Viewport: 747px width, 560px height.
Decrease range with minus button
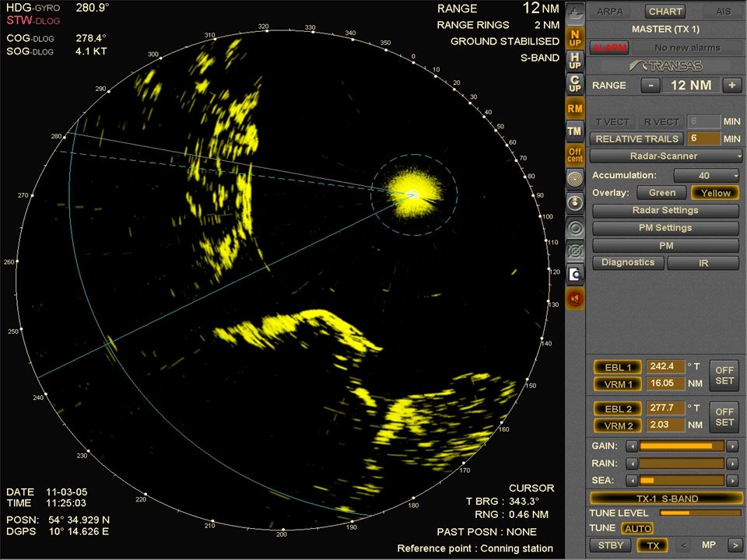click(651, 86)
